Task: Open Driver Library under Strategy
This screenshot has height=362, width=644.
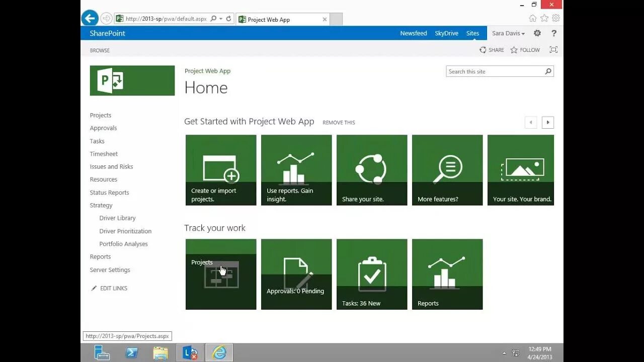Action: 117,218
